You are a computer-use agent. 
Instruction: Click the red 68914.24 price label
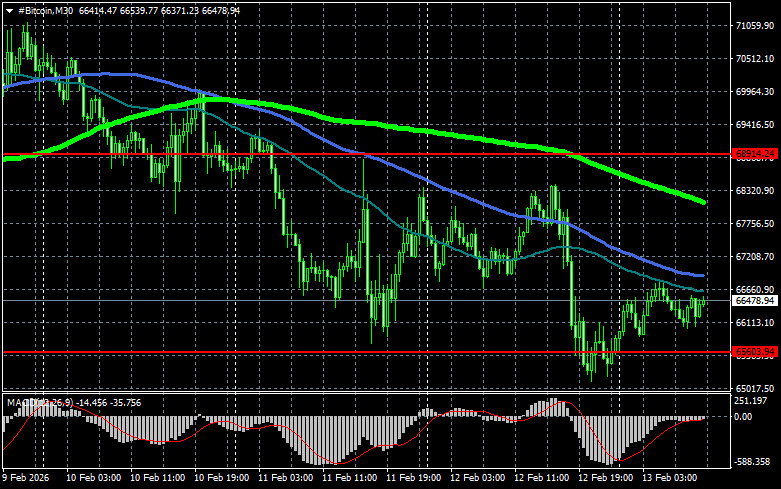point(753,156)
